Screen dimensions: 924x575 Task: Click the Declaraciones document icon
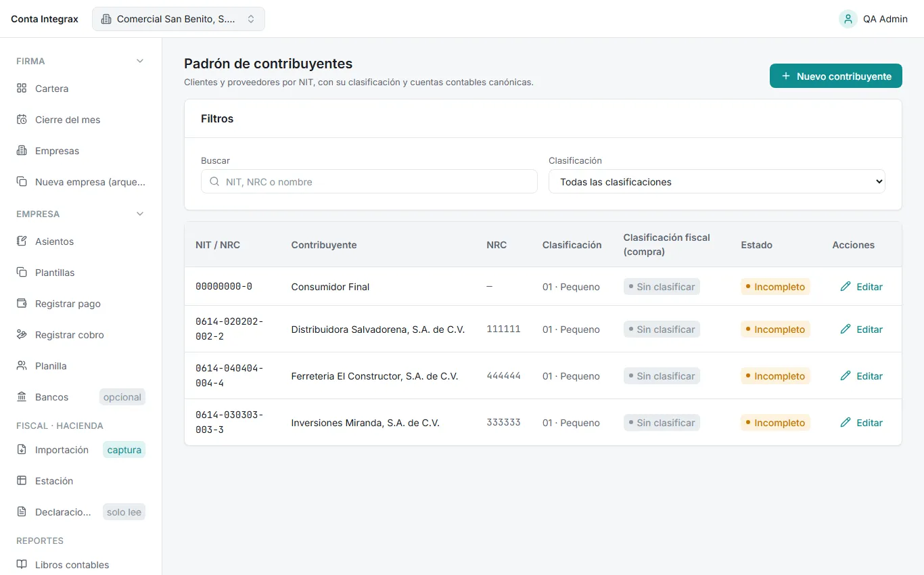pos(22,512)
